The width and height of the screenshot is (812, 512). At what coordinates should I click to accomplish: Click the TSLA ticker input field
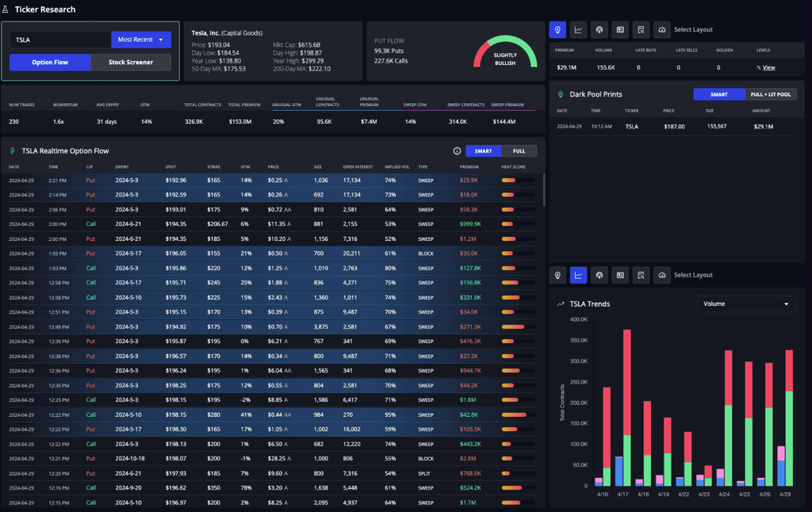(60, 40)
